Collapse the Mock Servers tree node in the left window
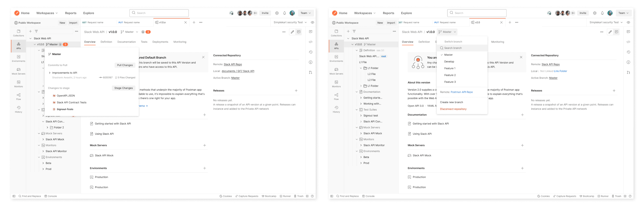Image resolution: width=644 pixels, height=208 pixels. click(x=39, y=133)
